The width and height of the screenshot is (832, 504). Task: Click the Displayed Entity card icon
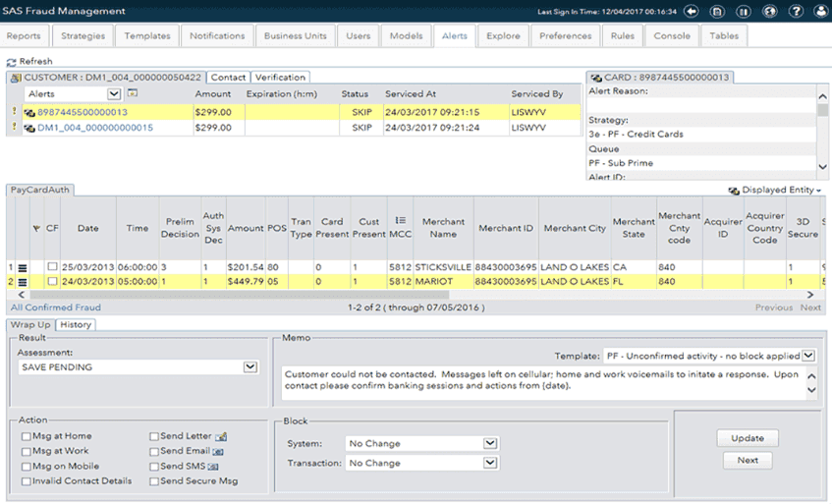734,191
